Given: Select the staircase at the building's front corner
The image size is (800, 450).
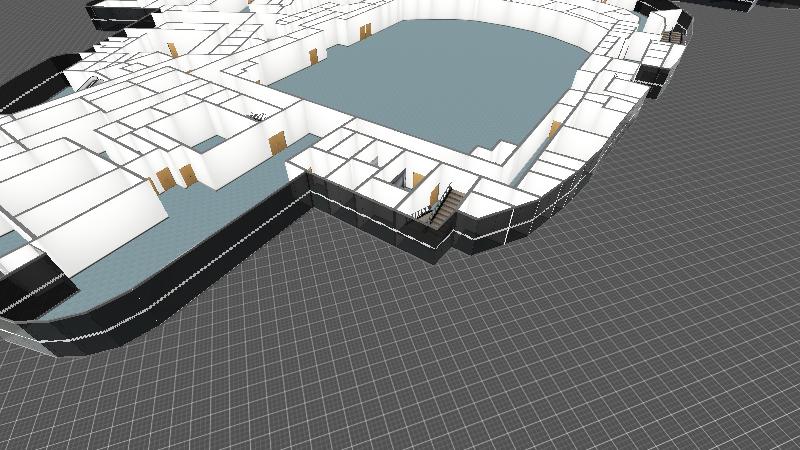Looking at the screenshot, I should tap(442, 208).
